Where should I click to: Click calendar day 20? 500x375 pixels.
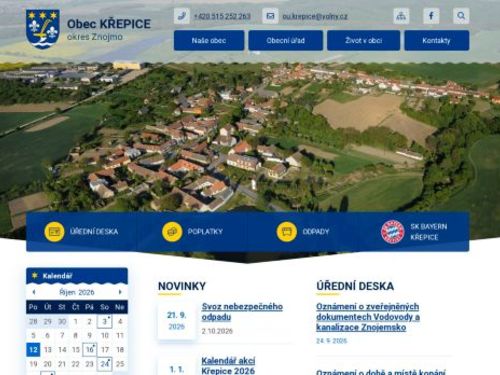(x=48, y=364)
